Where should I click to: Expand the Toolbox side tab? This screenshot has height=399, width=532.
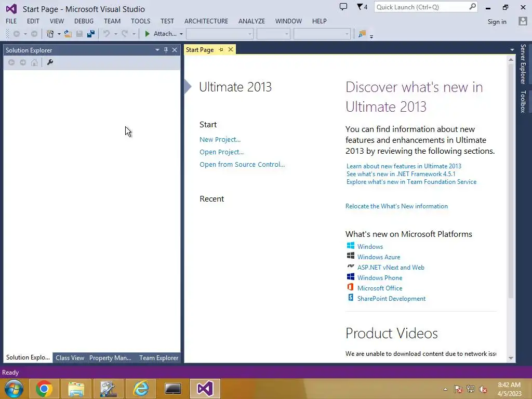(523, 101)
